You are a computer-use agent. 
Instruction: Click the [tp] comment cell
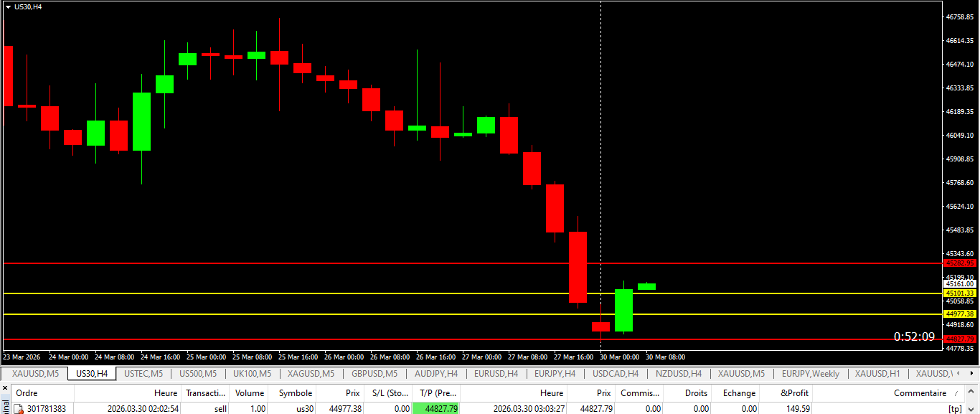click(955, 408)
